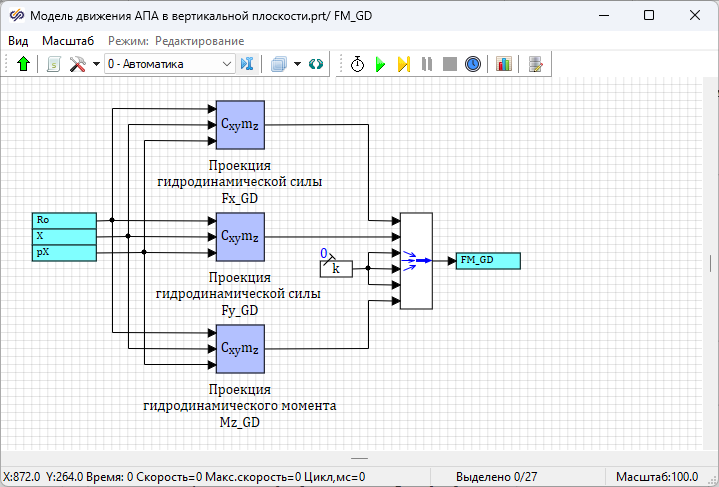Expand the arrow beside stacked windows icon
The height and width of the screenshot is (487, 719).
[x=297, y=64]
